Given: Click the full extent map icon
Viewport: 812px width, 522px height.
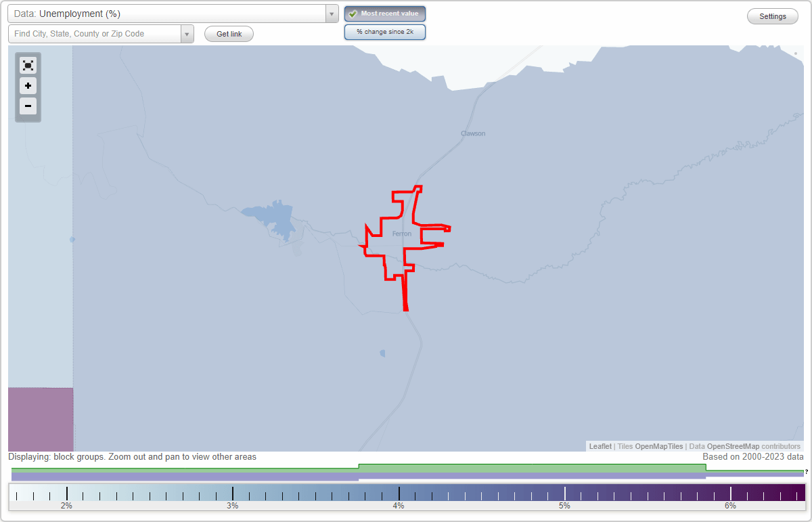Looking at the screenshot, I should click(28, 65).
